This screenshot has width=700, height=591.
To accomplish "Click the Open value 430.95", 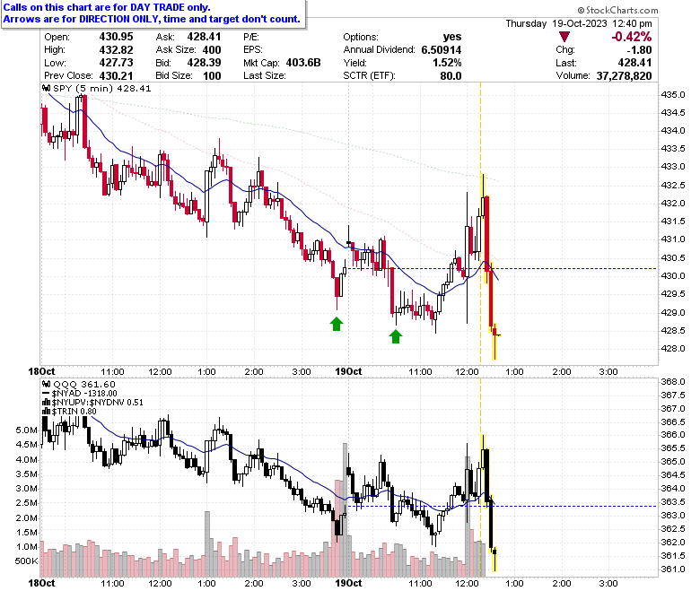I will (116, 37).
